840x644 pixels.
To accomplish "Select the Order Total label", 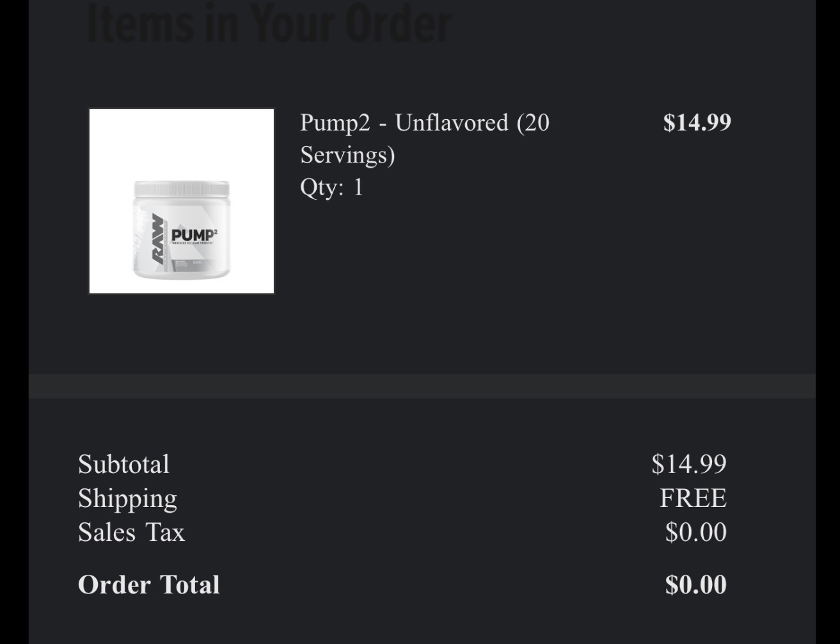I will coord(148,584).
